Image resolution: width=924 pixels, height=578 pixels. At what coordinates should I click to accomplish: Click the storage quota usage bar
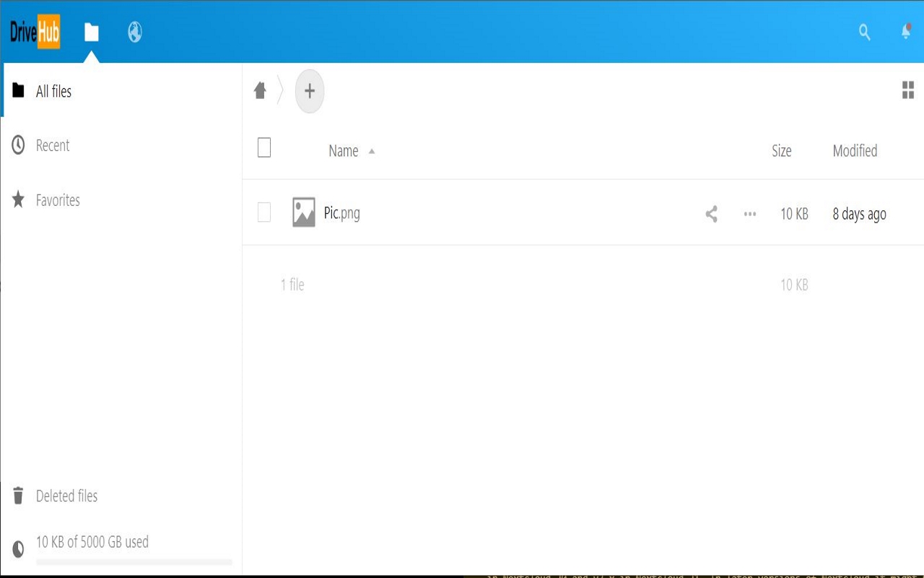(x=134, y=561)
